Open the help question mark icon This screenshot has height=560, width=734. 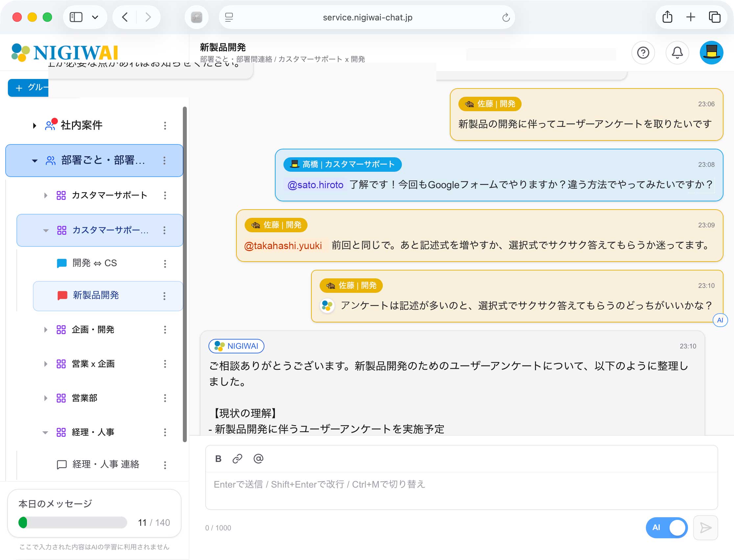[643, 53]
